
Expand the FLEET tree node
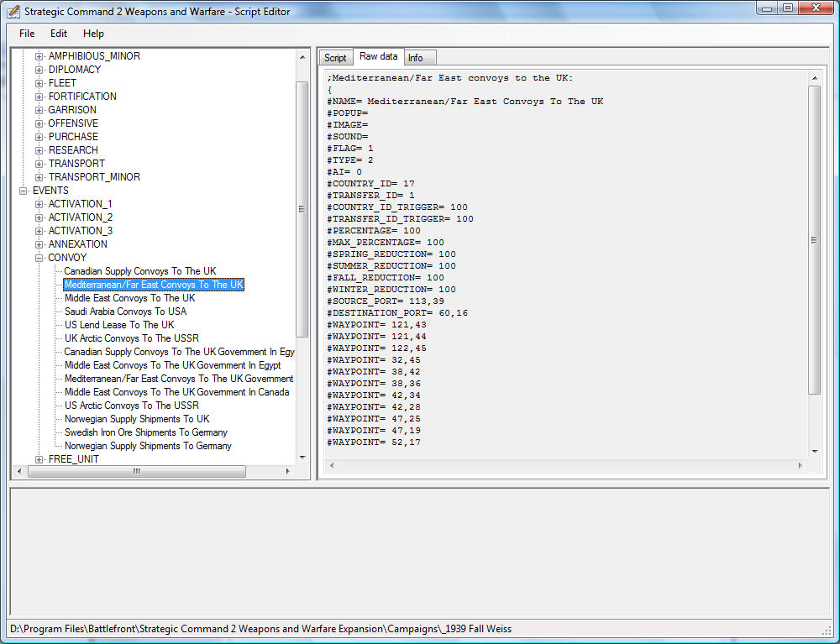click(x=39, y=83)
